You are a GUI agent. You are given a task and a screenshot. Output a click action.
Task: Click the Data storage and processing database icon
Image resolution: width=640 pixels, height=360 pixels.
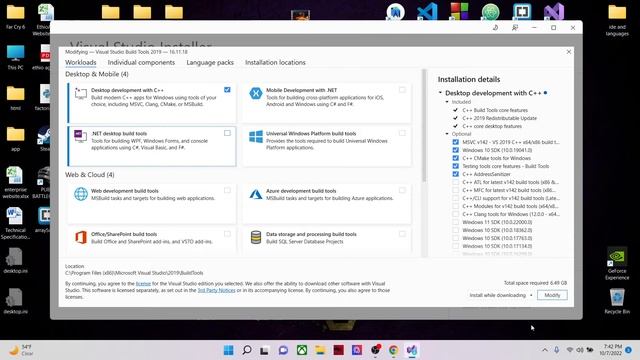pyautogui.click(x=256, y=237)
